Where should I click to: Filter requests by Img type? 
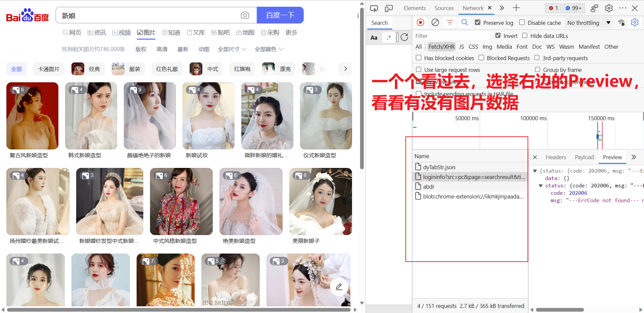point(487,47)
